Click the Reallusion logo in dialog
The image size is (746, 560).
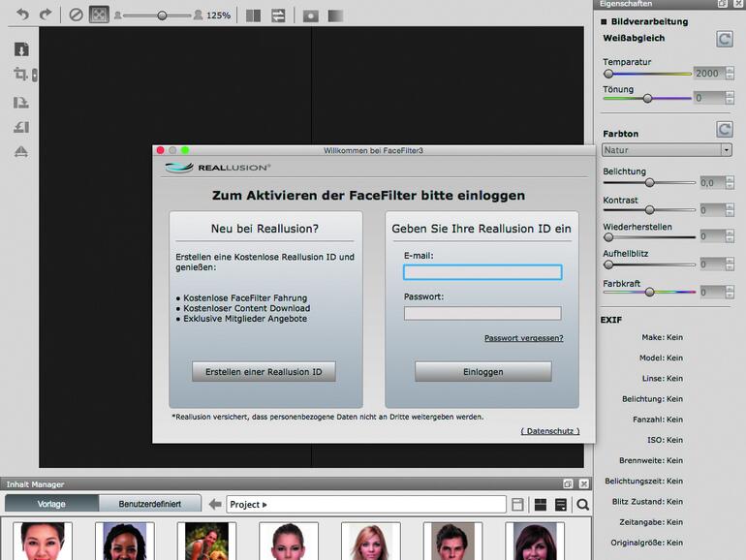pyautogui.click(x=217, y=168)
